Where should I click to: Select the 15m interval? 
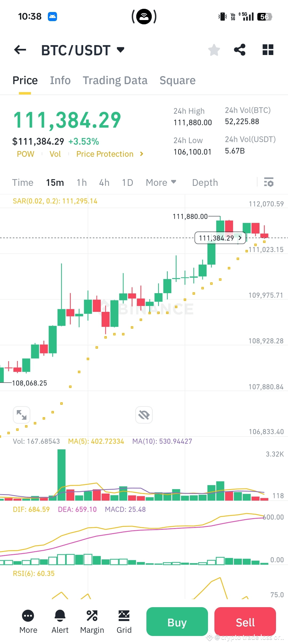point(55,183)
